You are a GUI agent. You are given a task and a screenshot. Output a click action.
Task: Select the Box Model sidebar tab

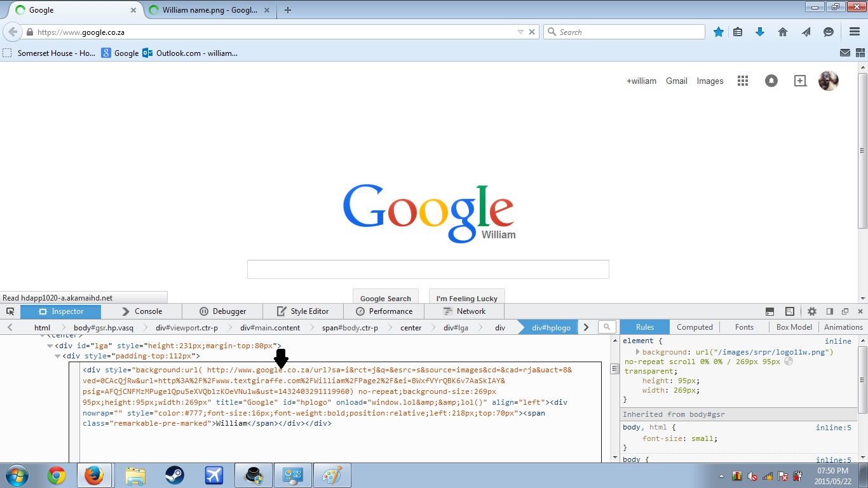794,327
